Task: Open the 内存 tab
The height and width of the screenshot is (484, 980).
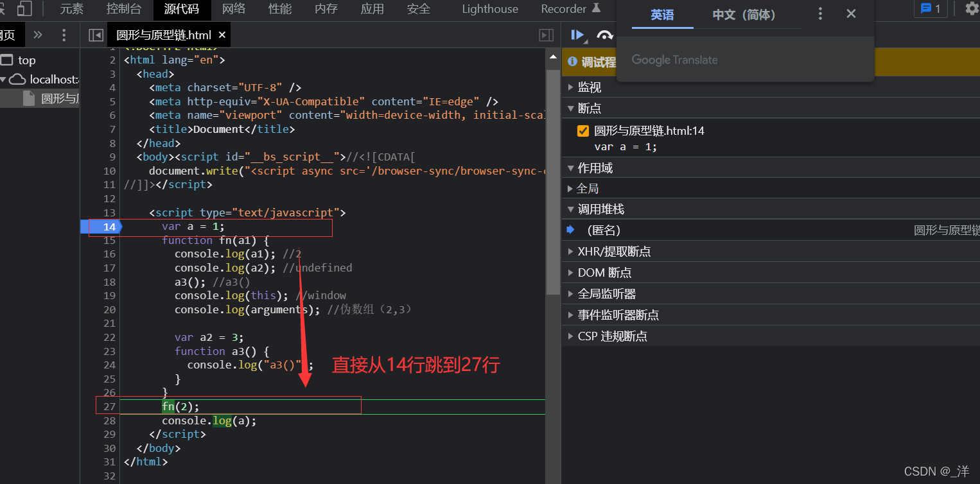Action: click(x=326, y=9)
